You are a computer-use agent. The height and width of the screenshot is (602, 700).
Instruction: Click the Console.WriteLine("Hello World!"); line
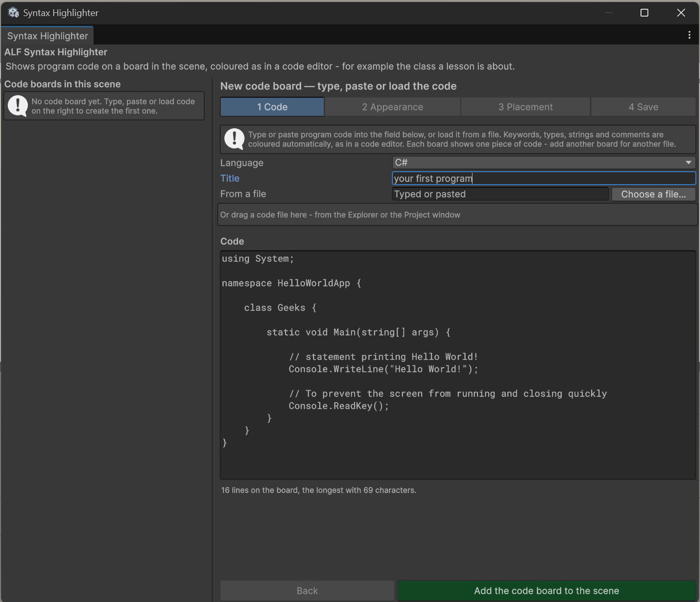point(384,369)
